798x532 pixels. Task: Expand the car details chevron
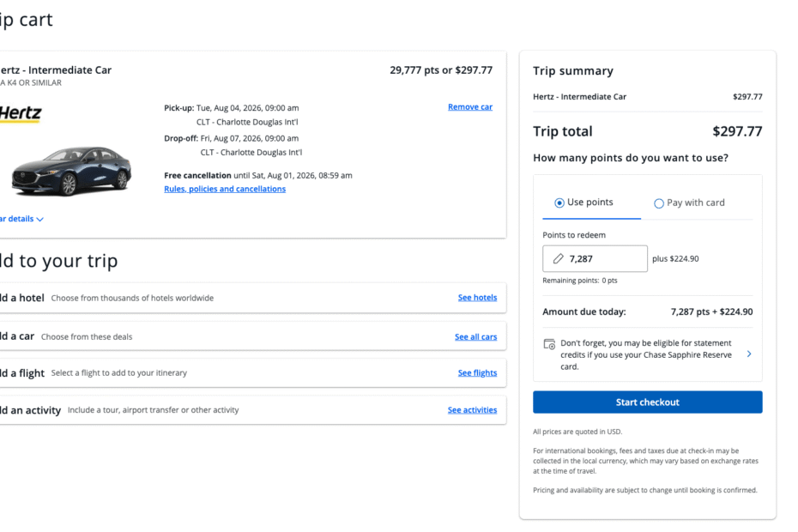39,220
